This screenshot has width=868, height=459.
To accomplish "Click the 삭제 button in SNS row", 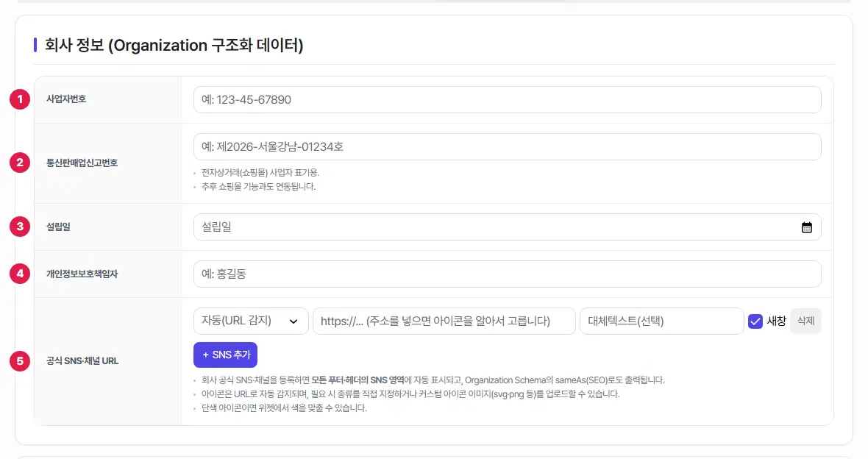I will 805,321.
